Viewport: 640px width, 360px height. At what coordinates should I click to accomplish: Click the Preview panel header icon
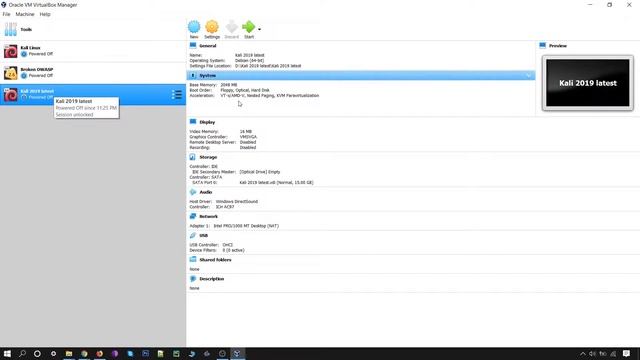(542, 45)
